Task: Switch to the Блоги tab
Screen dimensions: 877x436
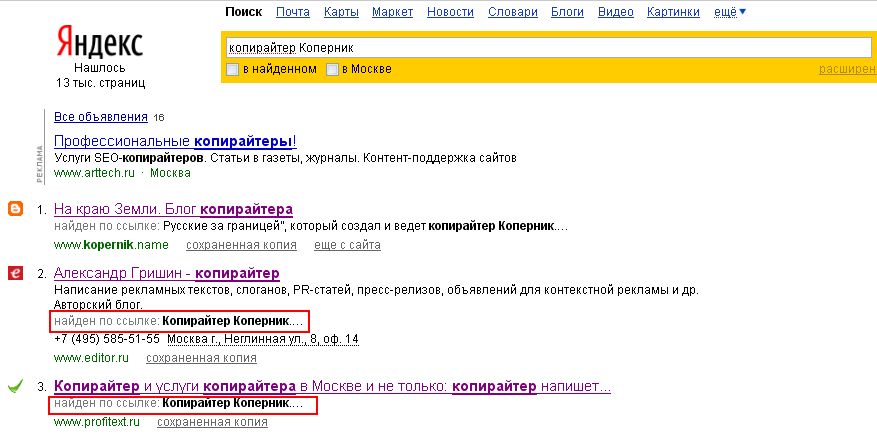Action: pos(567,12)
